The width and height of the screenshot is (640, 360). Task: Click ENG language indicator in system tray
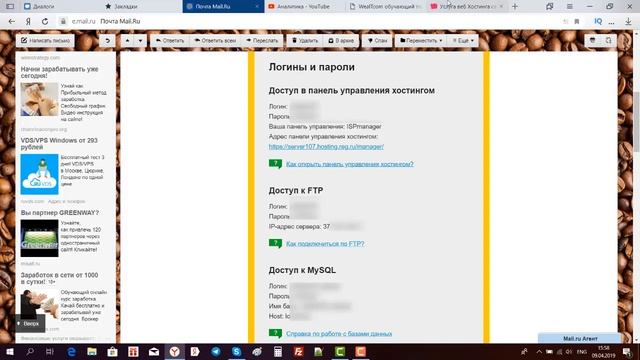582,351
